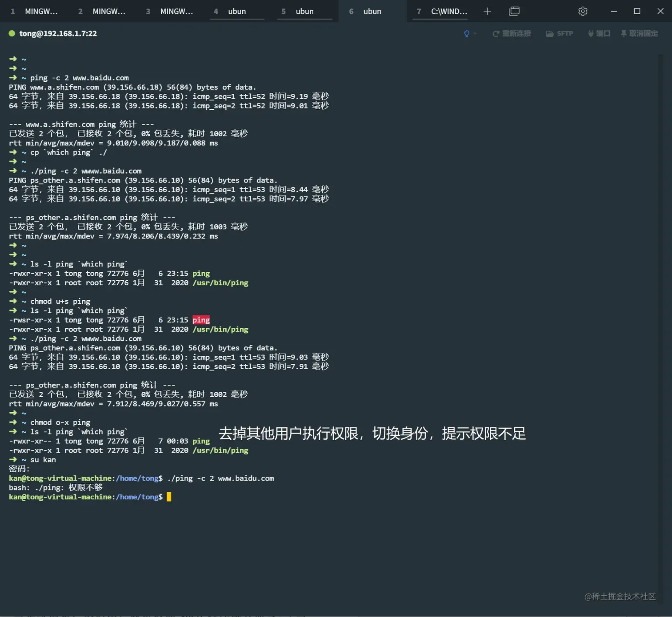This screenshot has width=672, height=617.
Task: Maximize the terminal window
Action: coord(637,12)
